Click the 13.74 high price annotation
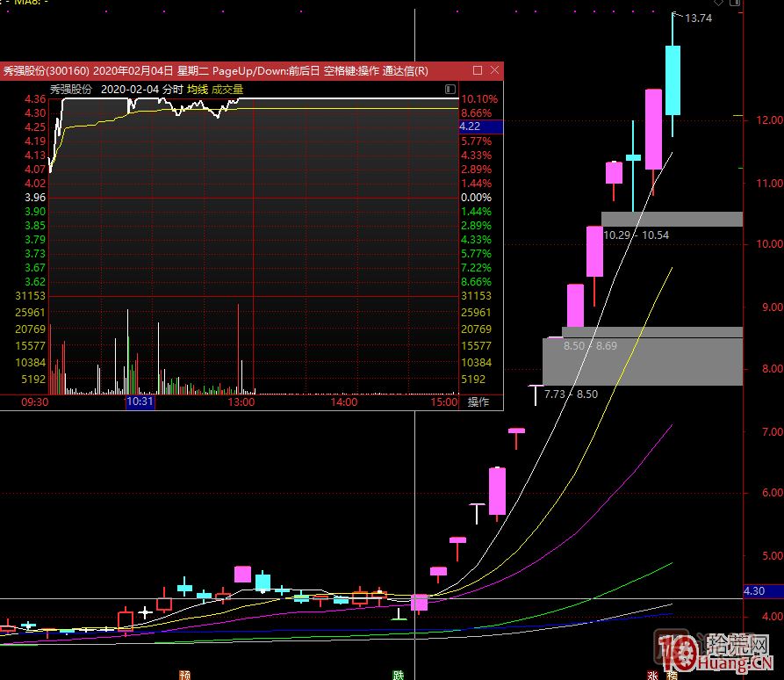Screen dimensions: 784x680 click(699, 18)
